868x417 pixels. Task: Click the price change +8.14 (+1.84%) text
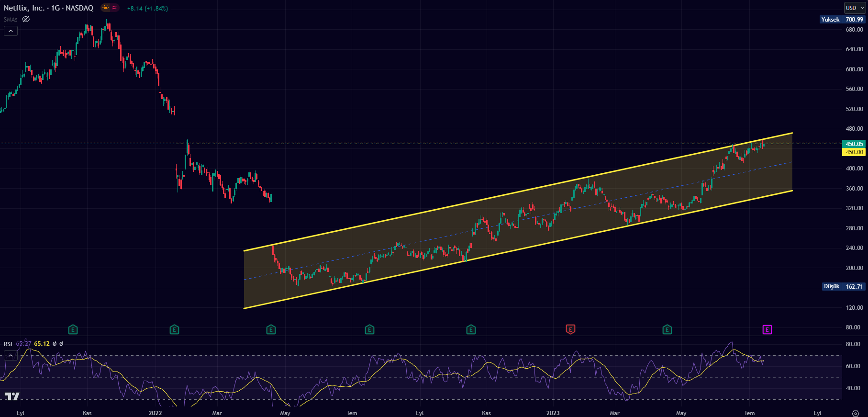click(x=147, y=8)
